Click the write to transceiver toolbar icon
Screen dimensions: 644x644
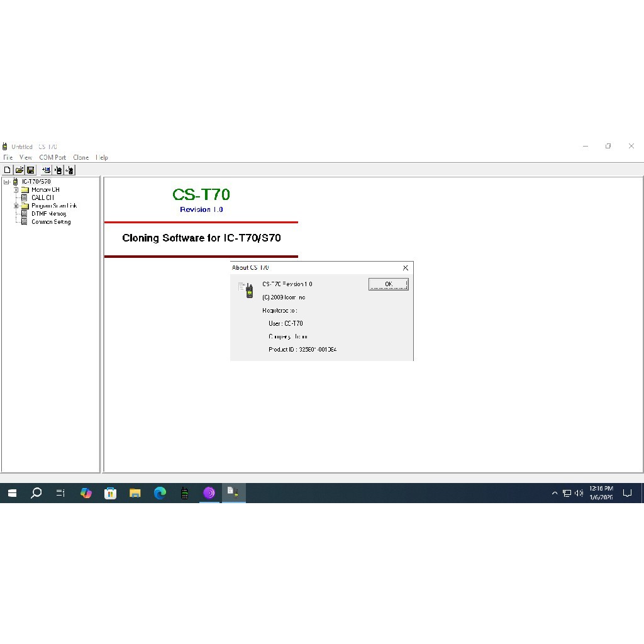[x=70, y=170]
